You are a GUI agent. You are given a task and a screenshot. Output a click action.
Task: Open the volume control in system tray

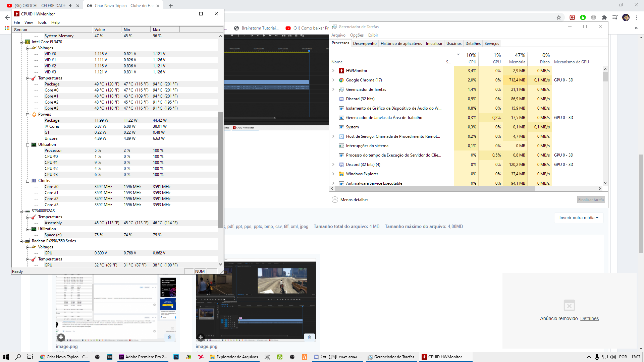tap(613, 357)
